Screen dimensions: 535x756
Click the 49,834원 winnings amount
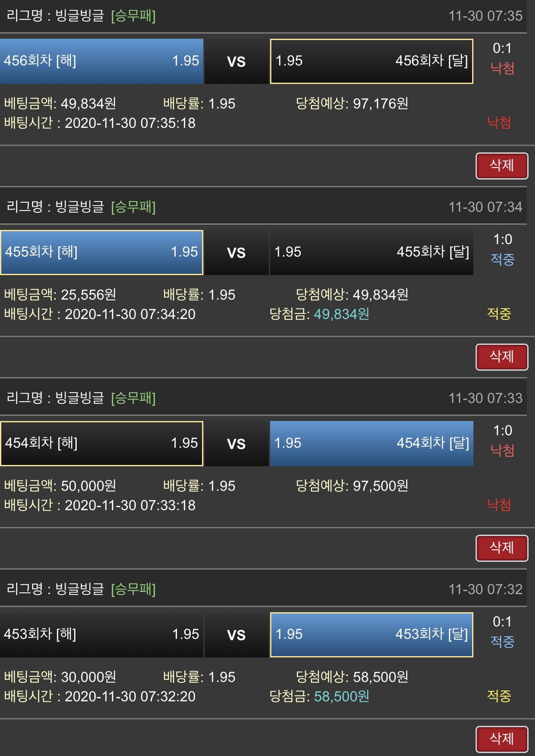(341, 314)
